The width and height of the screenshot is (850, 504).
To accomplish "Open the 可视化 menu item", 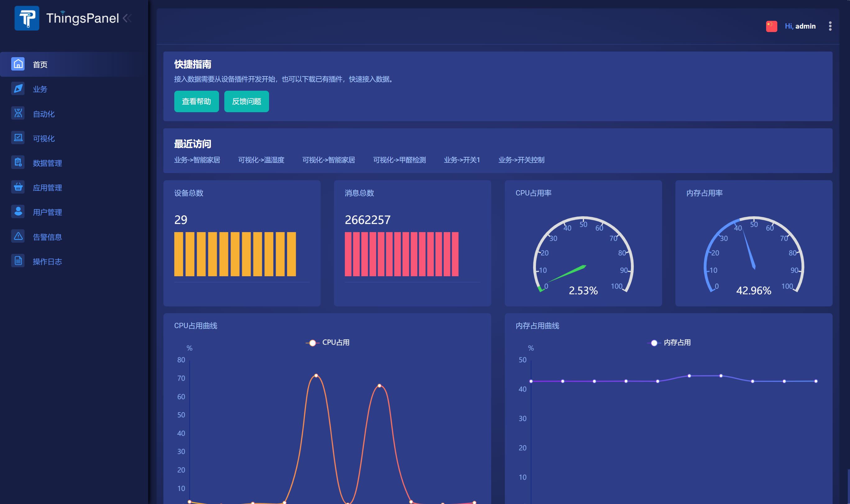I will [x=74, y=138].
